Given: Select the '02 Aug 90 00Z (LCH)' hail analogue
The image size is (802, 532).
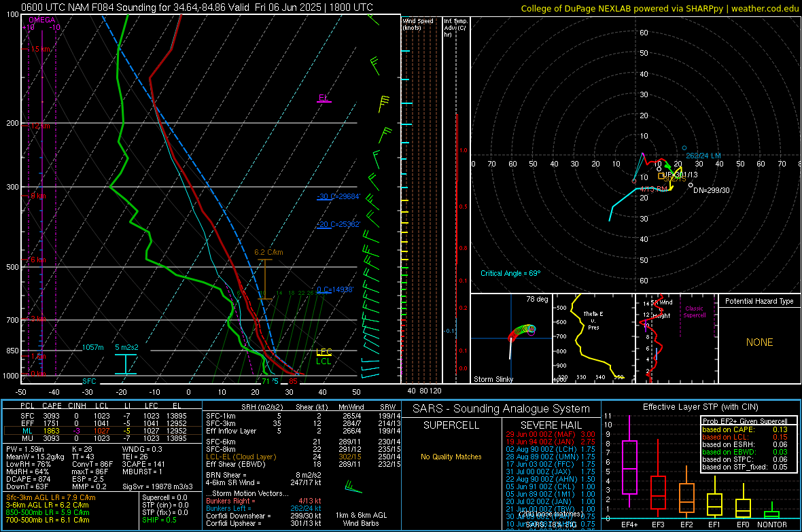Looking at the screenshot, I should pos(551,449).
